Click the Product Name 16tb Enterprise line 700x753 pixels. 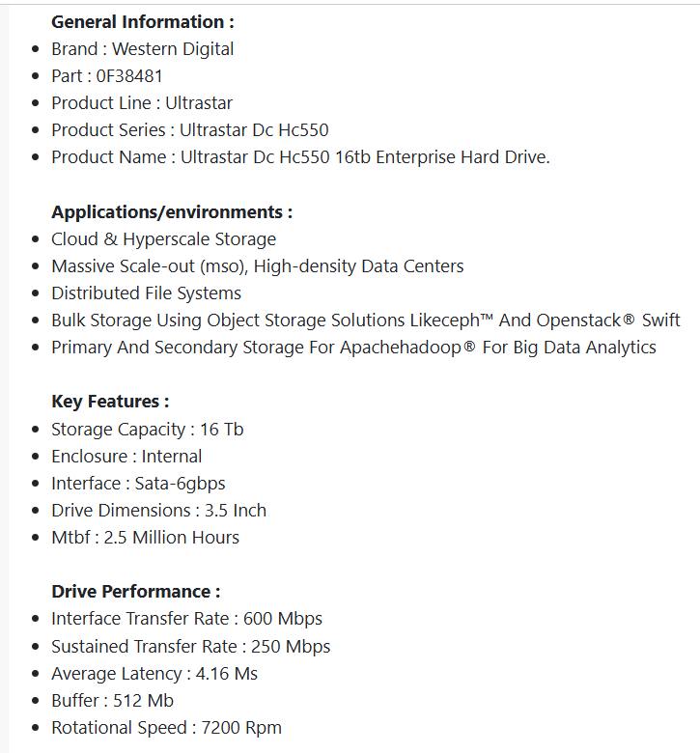[x=300, y=157]
